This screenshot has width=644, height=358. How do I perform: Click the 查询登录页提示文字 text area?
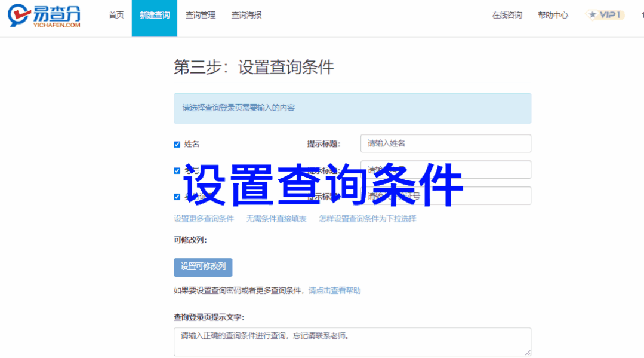[352, 341]
